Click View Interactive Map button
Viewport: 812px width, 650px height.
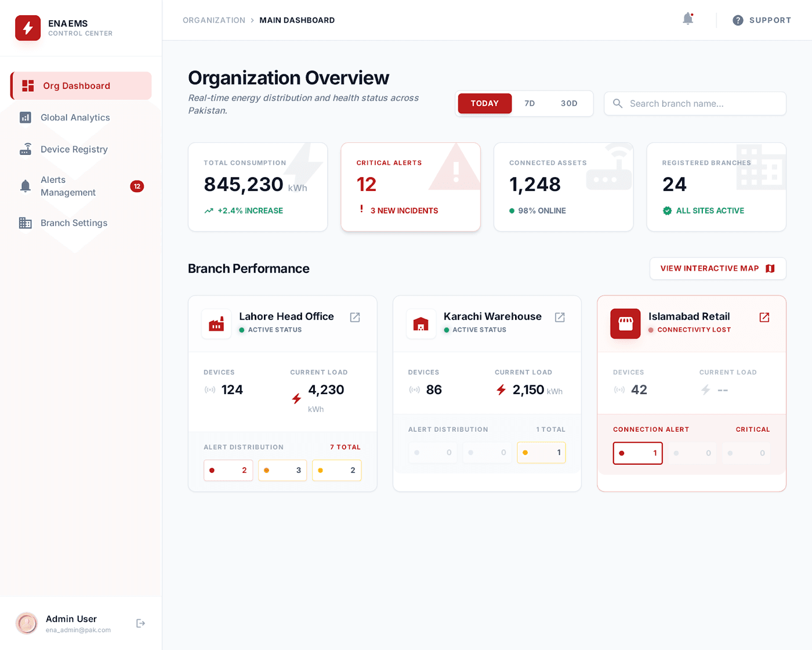coord(718,269)
